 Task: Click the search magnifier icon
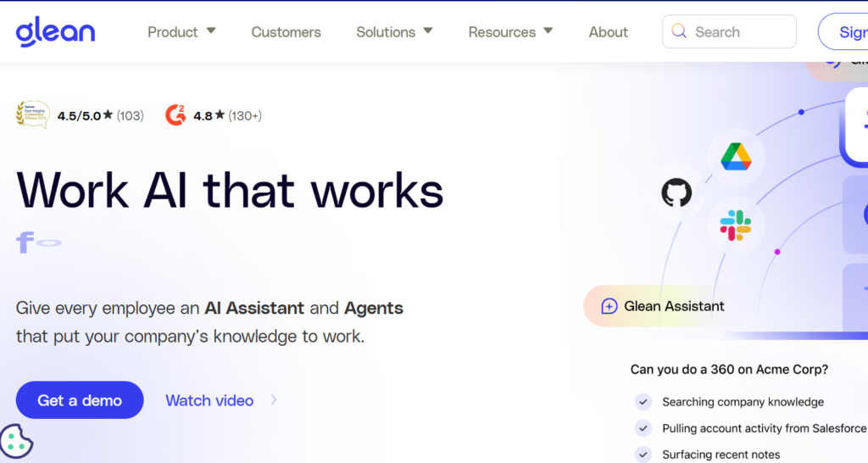click(x=679, y=31)
